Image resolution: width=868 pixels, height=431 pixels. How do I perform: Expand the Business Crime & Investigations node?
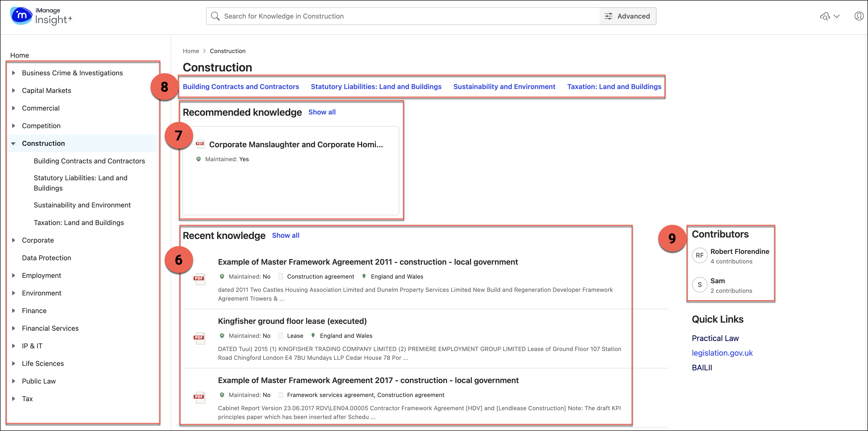pos(13,73)
